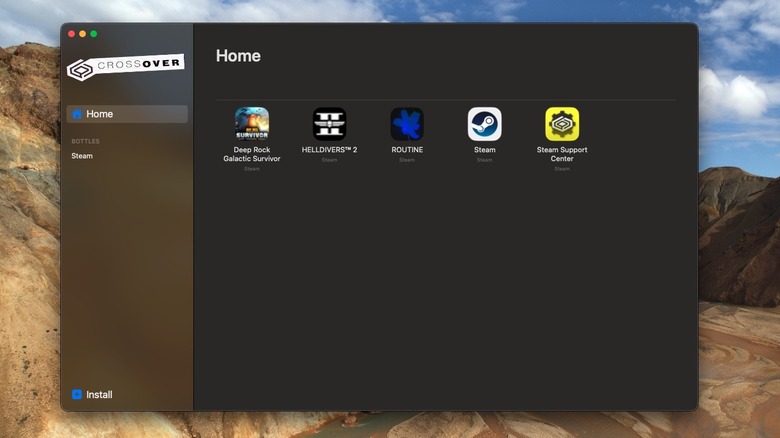Select the ROUTINE blue flower icon
Viewport: 780px width, 438px height.
407,123
